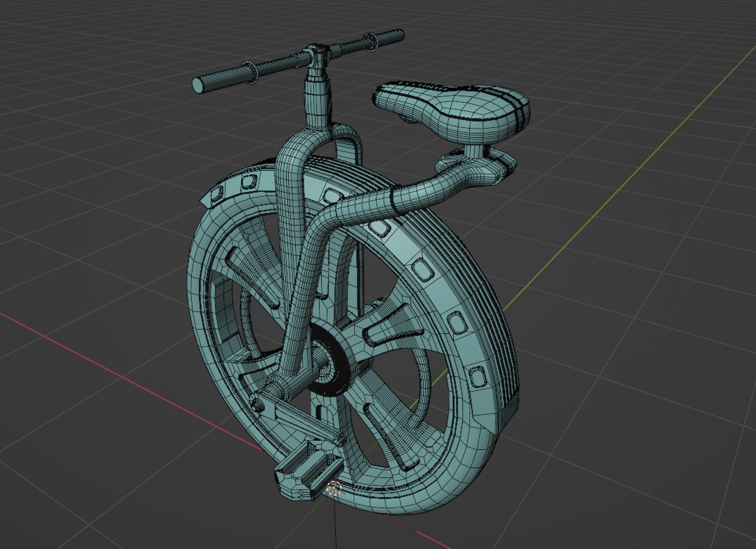Image resolution: width=756 pixels, height=549 pixels.
Task: Select the pedal at the bottom
Action: pyautogui.click(x=308, y=472)
